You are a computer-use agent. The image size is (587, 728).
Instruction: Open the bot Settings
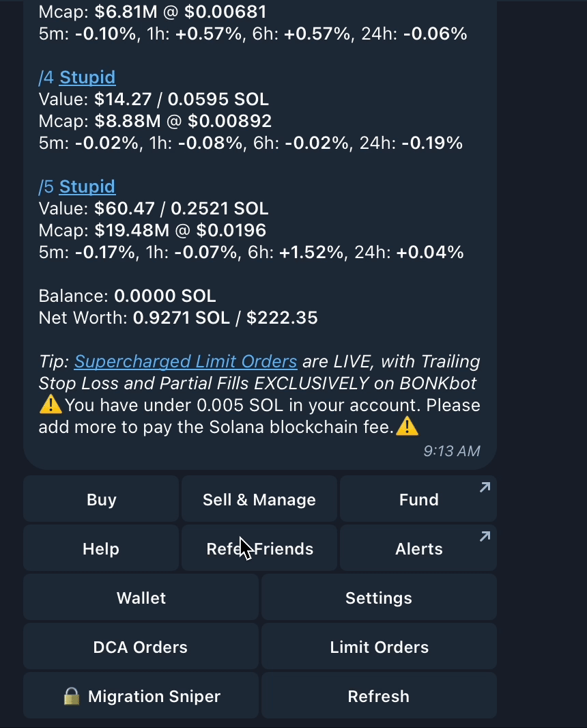(379, 598)
